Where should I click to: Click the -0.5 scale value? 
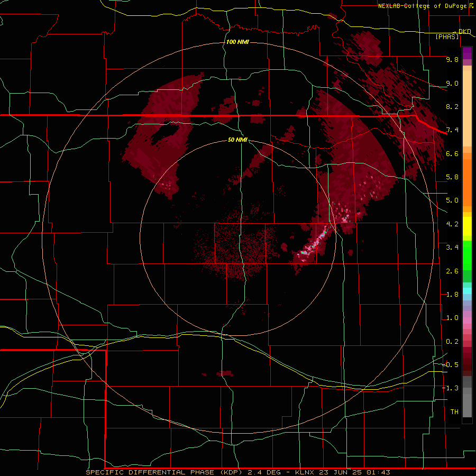click(450, 365)
